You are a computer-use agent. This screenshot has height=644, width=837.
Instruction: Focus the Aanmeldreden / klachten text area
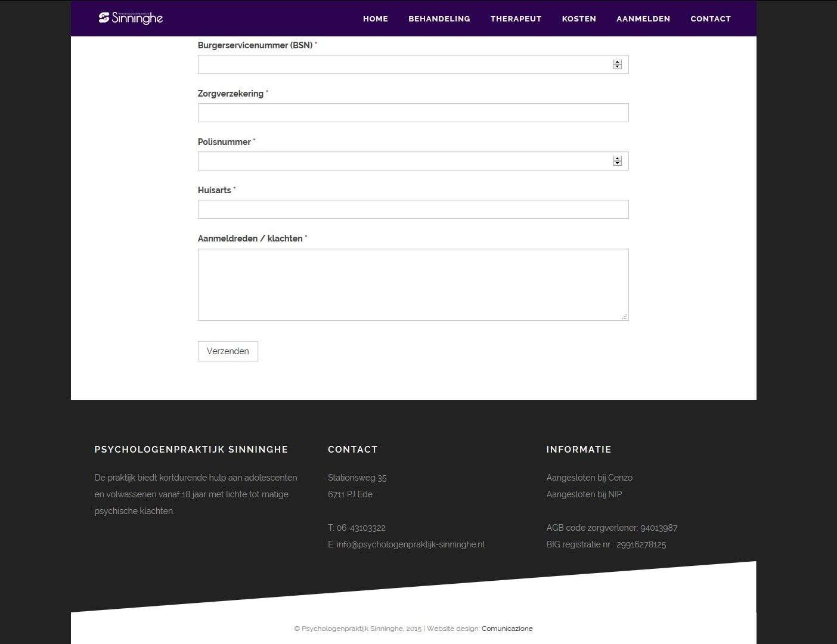coord(413,284)
